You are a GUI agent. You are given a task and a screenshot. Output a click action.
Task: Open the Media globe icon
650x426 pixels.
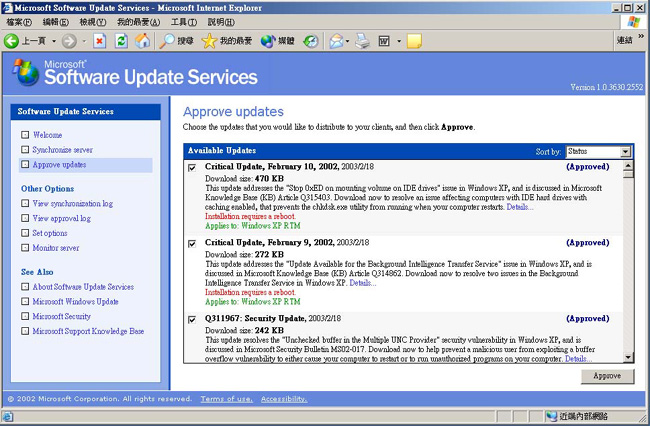tap(268, 41)
